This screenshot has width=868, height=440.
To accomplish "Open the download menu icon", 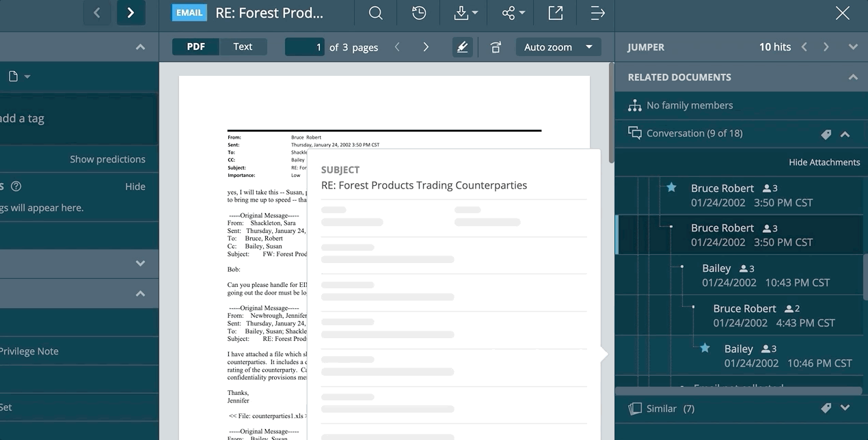I will [x=465, y=13].
